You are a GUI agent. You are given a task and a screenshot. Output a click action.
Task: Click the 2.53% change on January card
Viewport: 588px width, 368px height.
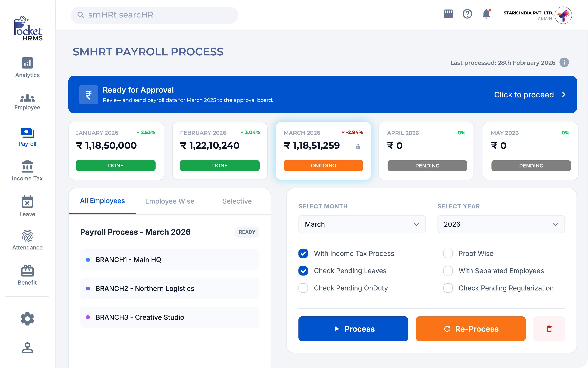pyautogui.click(x=145, y=132)
